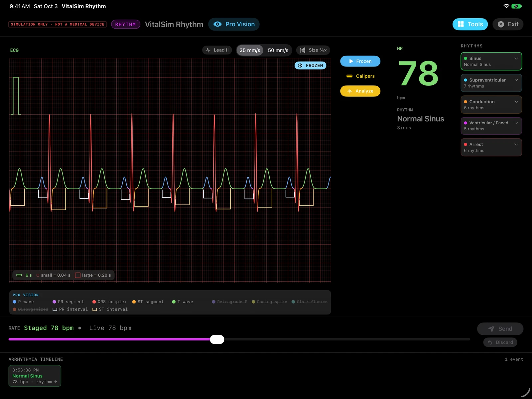This screenshot has height=399, width=532.
Task: Click the battery charging icon
Action: click(517, 6)
